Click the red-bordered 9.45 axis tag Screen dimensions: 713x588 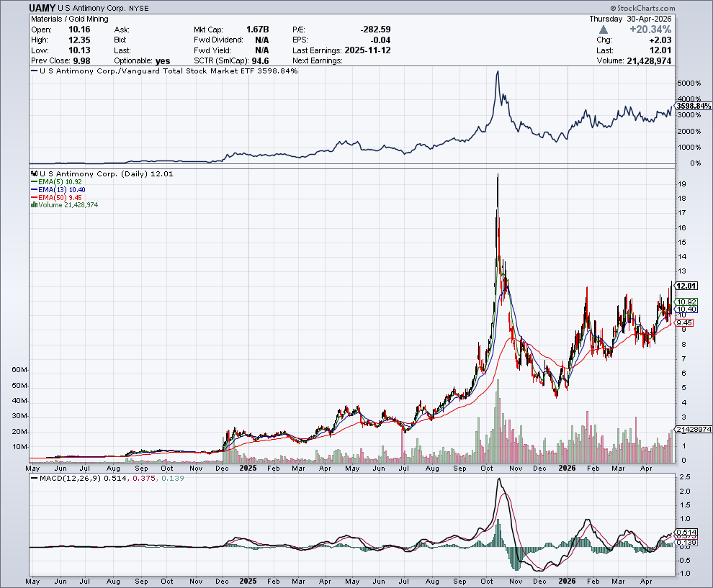[684, 322]
